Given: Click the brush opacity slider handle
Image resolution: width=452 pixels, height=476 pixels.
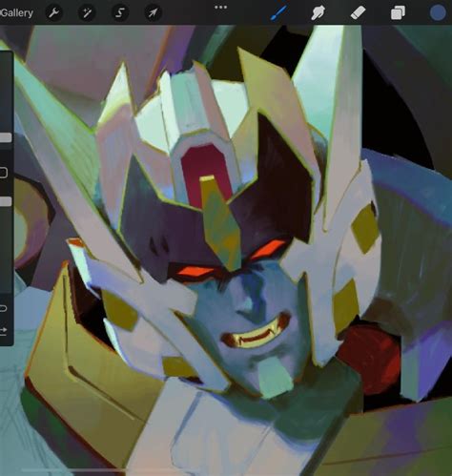Looking at the screenshot, I should [x=6, y=201].
